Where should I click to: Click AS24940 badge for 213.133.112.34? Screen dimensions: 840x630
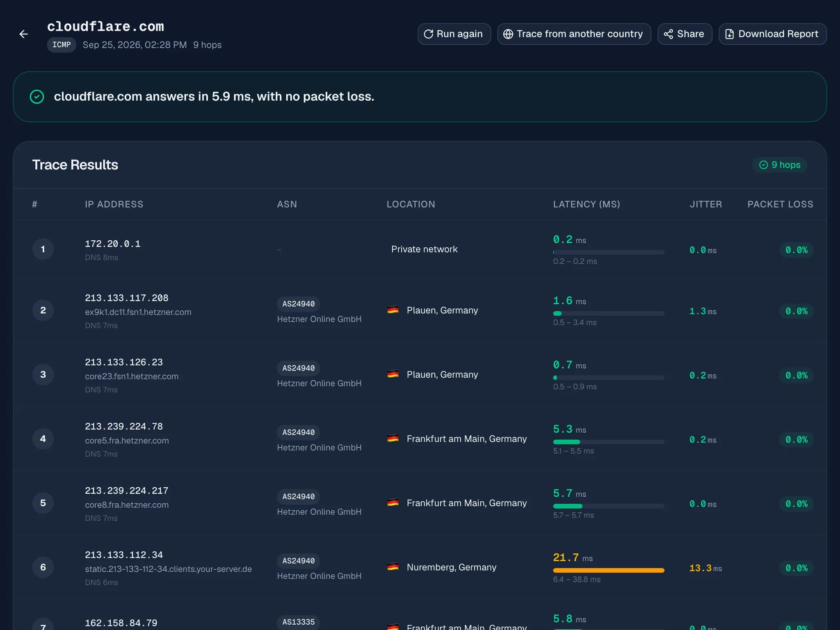pyautogui.click(x=299, y=561)
